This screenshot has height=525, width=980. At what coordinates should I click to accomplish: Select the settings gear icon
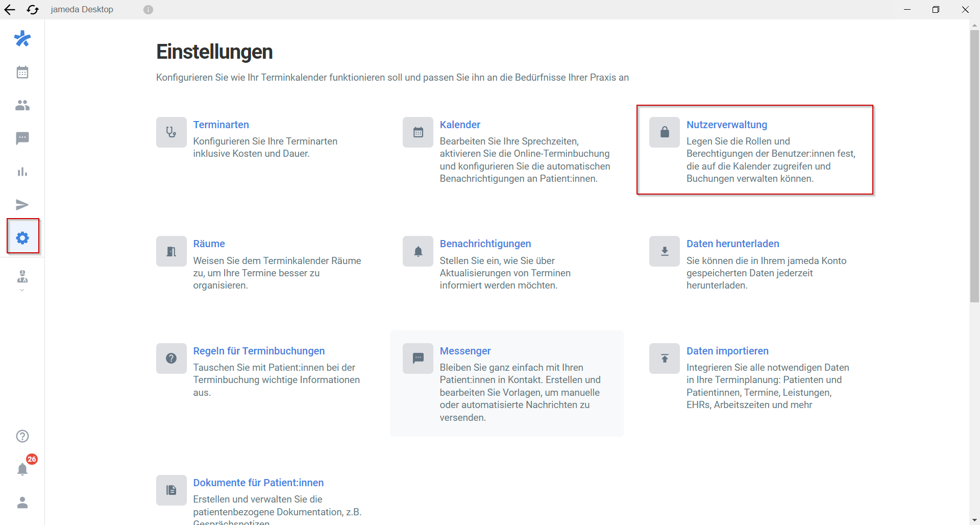tap(22, 237)
